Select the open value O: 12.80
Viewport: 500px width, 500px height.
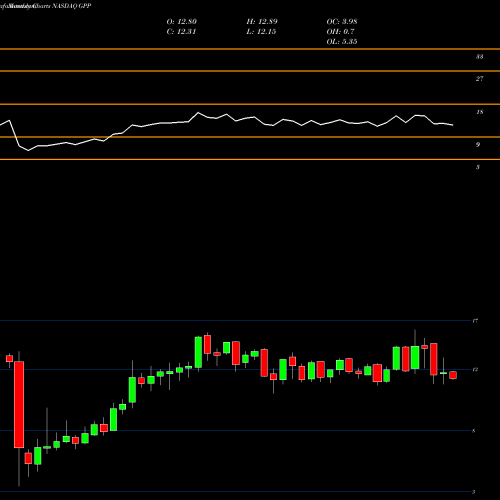point(182,22)
